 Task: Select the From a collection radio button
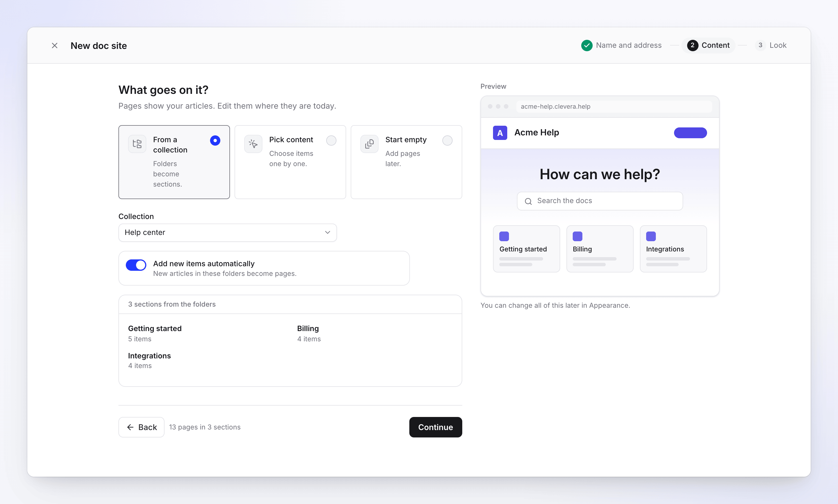click(x=215, y=140)
